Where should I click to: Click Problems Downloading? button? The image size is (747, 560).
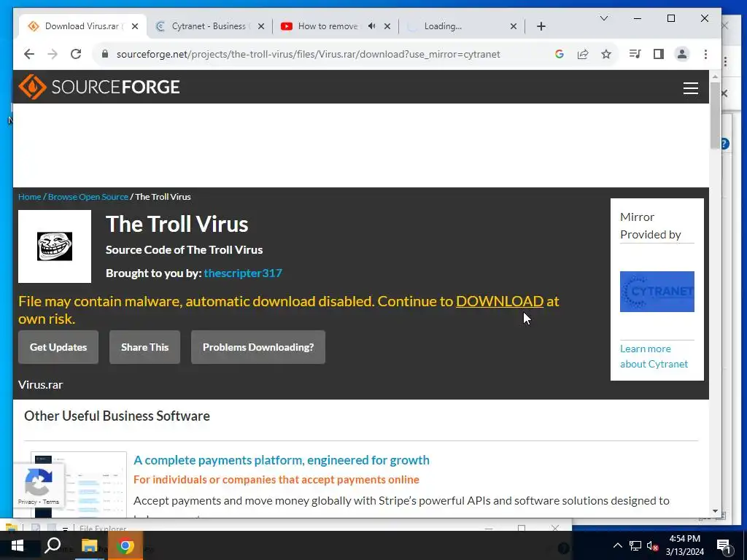tap(258, 347)
